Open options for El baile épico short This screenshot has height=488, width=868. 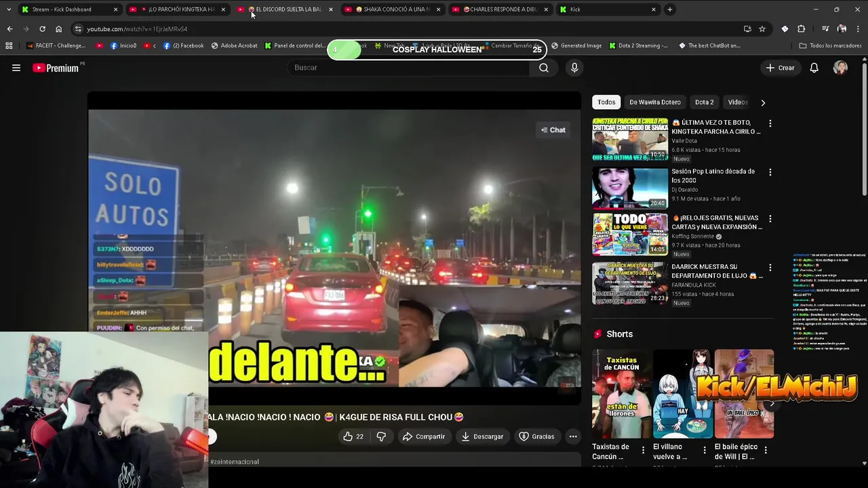click(766, 450)
